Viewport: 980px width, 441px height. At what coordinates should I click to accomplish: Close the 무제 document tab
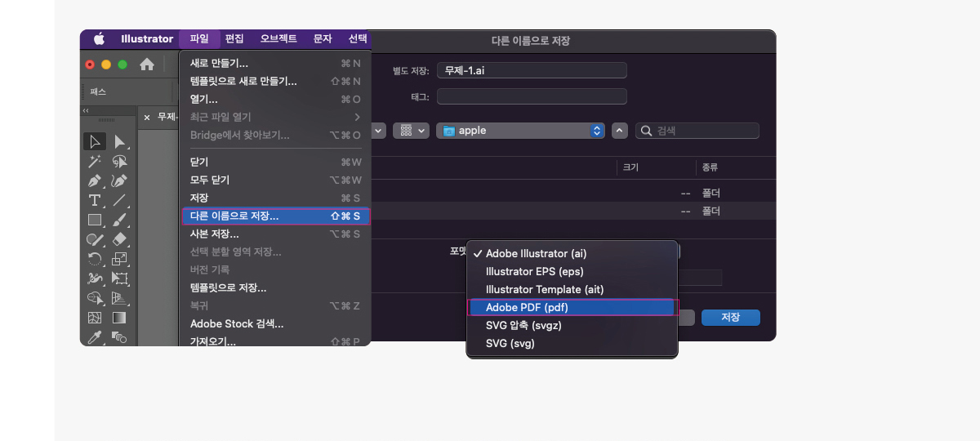coord(147,117)
